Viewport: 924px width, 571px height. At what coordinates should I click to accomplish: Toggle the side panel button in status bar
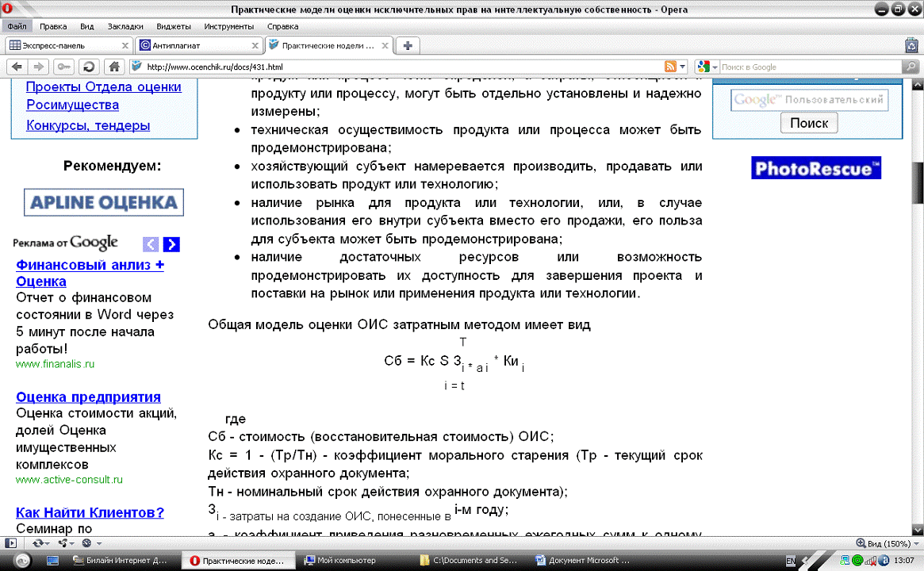(x=11, y=543)
